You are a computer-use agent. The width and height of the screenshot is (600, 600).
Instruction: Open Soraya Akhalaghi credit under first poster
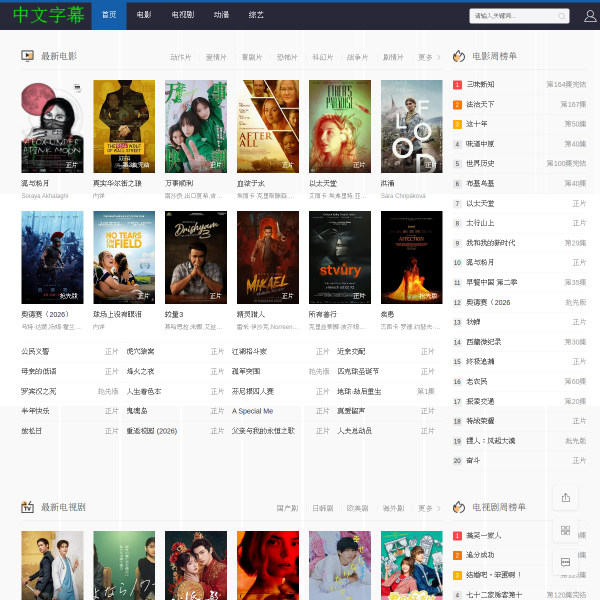pyautogui.click(x=45, y=196)
